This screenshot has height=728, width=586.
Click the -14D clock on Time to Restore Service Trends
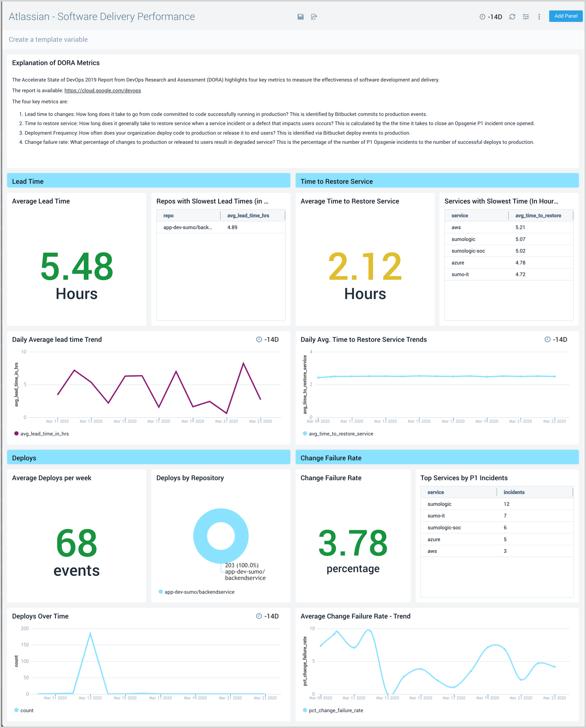(x=556, y=340)
